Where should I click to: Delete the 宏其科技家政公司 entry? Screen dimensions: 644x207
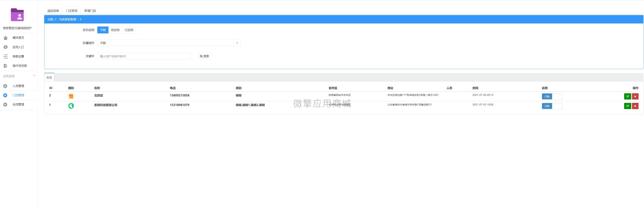635,106
